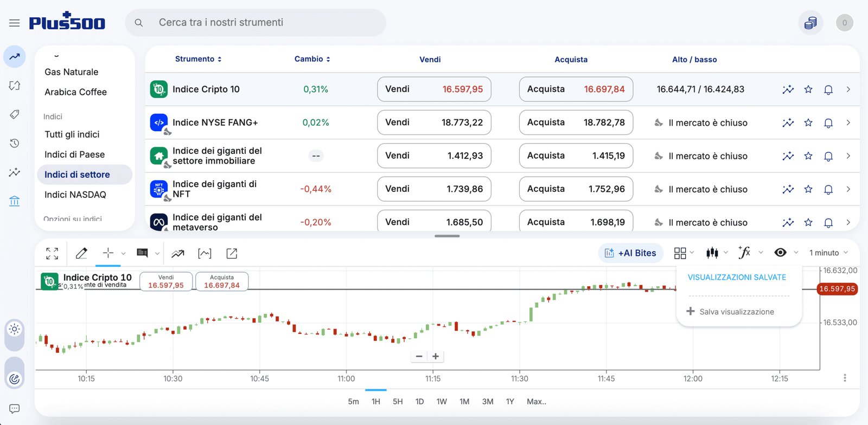868x425 pixels.
Task: Expand the fx indicators dropdown arrow
Action: tap(761, 253)
